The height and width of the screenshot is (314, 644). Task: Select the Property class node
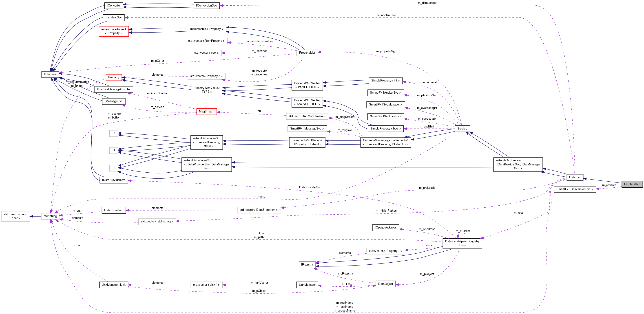coord(114,77)
